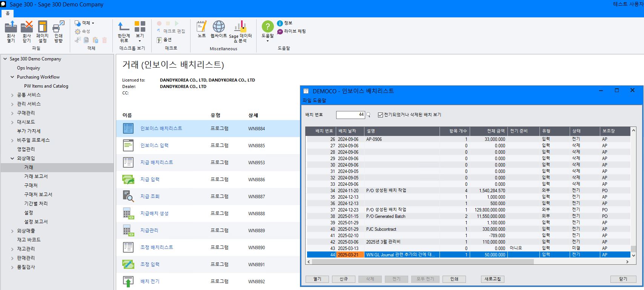The height and width of the screenshot is (290, 644).
Task: Select Ops Inquiry in the tree
Action: click(28, 68)
